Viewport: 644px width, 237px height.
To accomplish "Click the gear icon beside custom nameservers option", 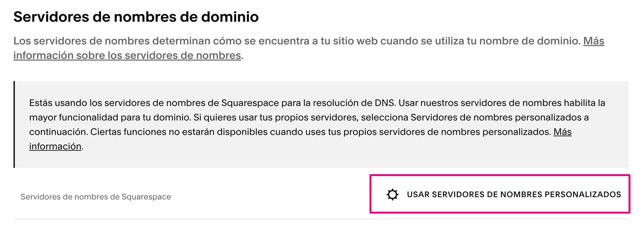I will [x=392, y=194].
